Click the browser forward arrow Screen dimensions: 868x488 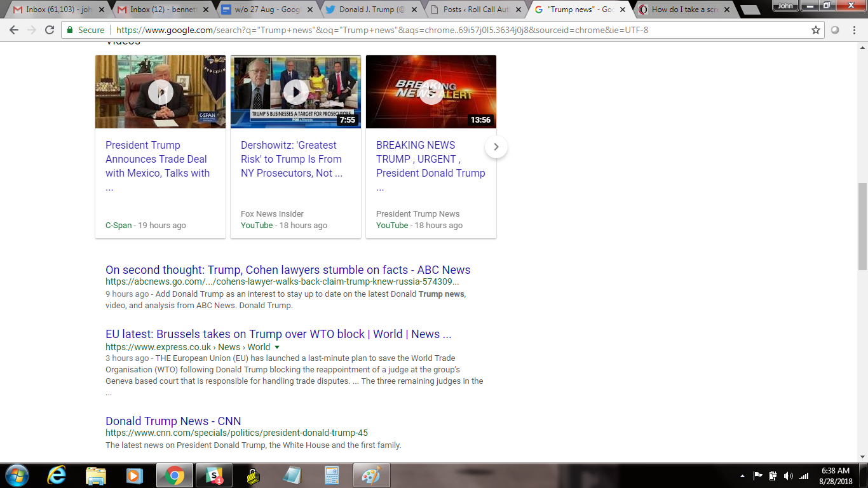[32, 30]
